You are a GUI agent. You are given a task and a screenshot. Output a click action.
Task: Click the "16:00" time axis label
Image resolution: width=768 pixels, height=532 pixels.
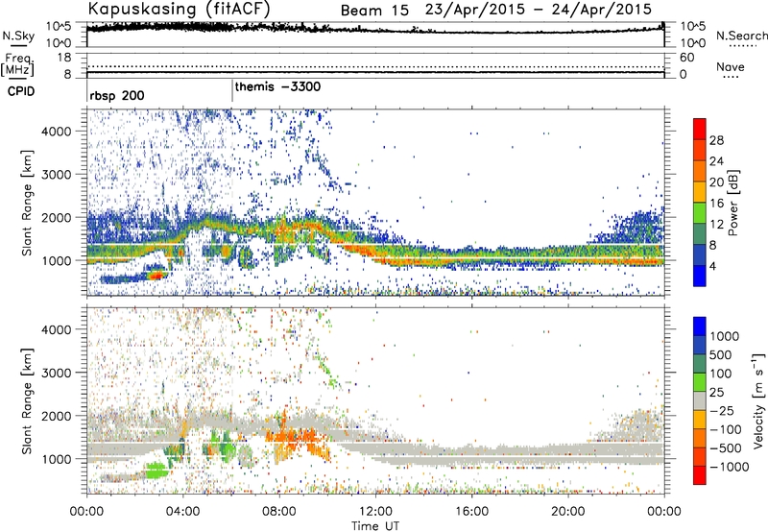(471, 512)
